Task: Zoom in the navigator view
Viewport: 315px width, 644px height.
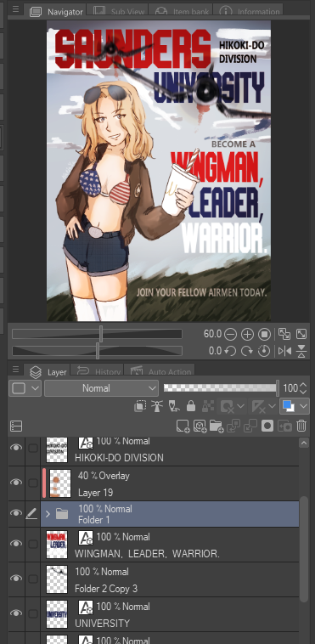Action: [247, 335]
